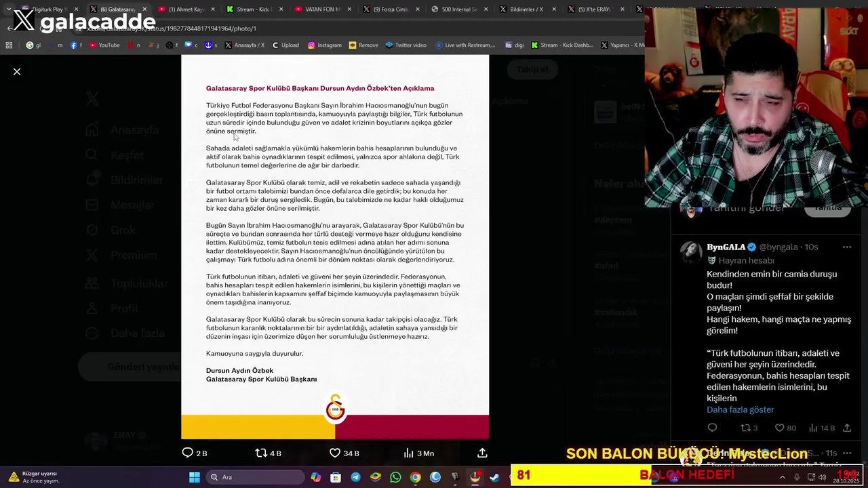This screenshot has width=868, height=488.
Task: Open WhatsApp from the taskbar
Action: (395, 477)
